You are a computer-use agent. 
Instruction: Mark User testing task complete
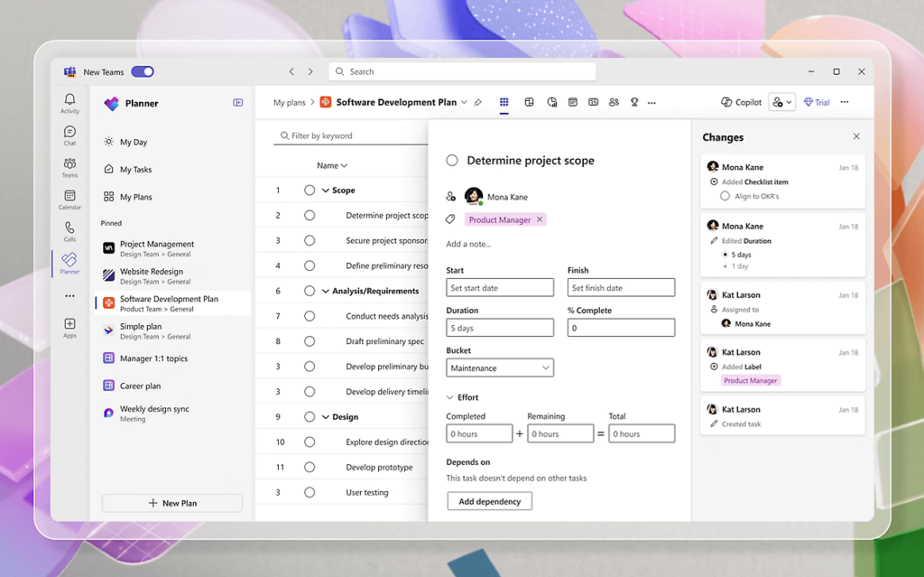tap(310, 493)
